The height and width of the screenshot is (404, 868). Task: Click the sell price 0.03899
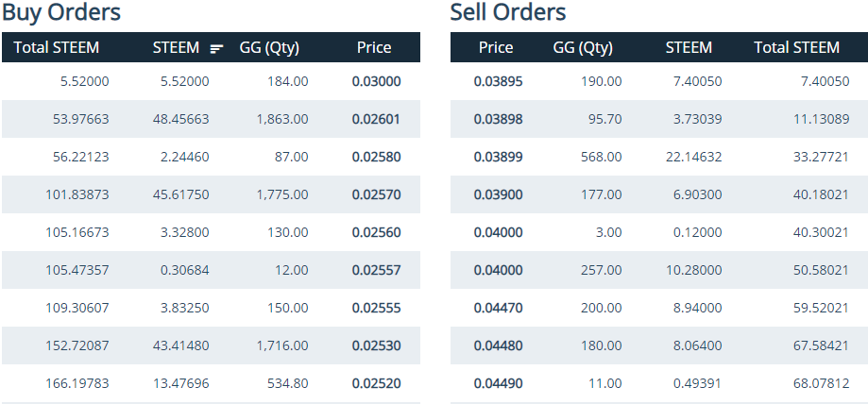(498, 157)
